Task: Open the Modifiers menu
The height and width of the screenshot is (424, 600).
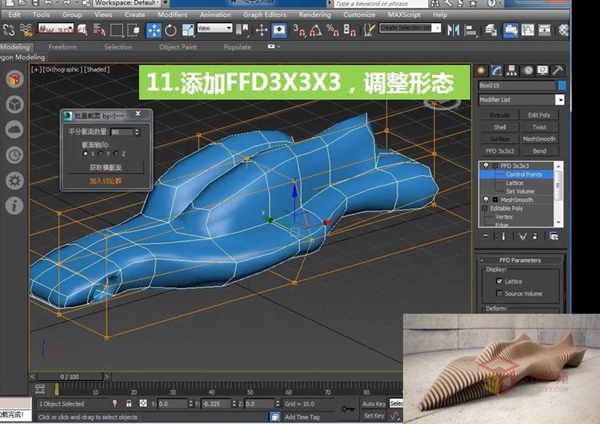Action: (x=172, y=15)
